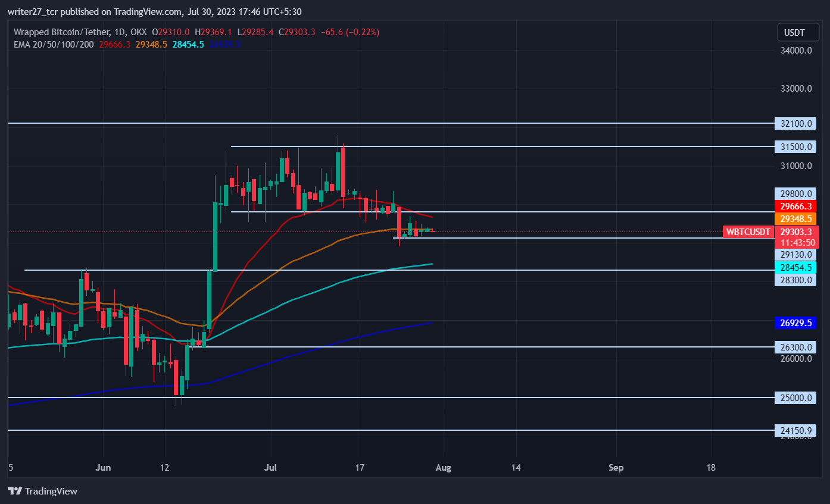The width and height of the screenshot is (830, 504).
Task: Click the 32100.0 price axis label
Action: click(796, 124)
